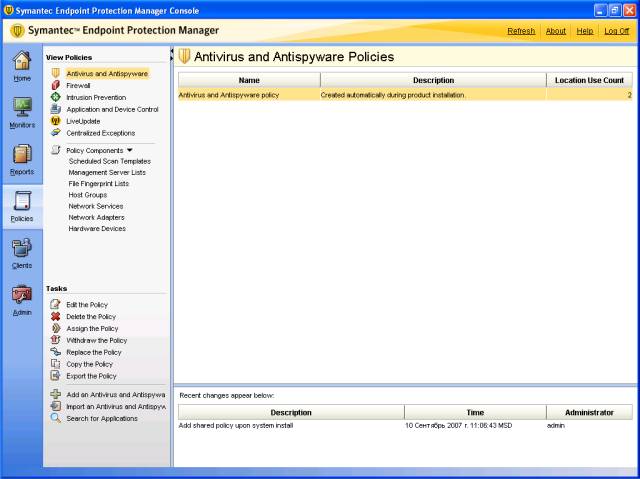Click Export the Policy task

point(91,376)
